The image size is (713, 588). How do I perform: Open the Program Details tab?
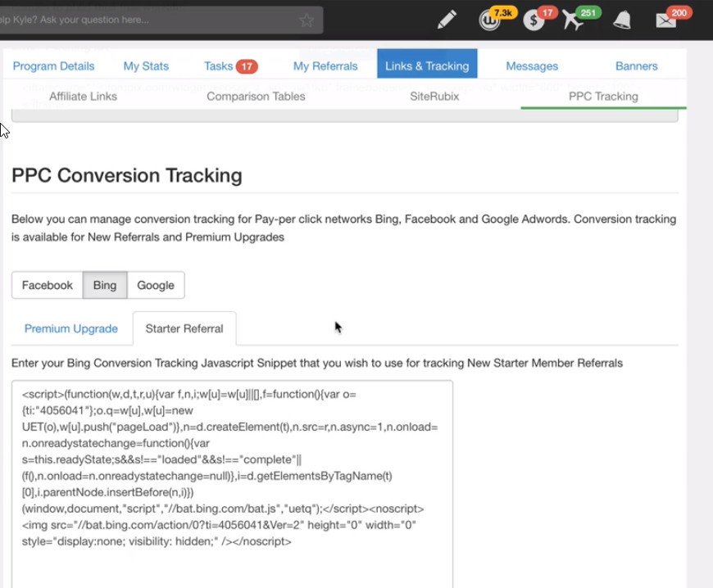(53, 66)
